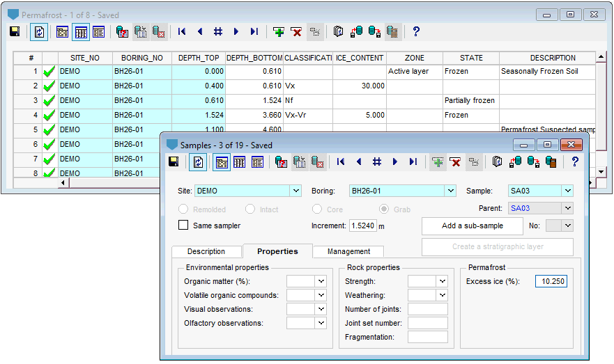The image size is (614, 364).
Task: Go to first record in Permafrost toolbar
Action: click(182, 32)
